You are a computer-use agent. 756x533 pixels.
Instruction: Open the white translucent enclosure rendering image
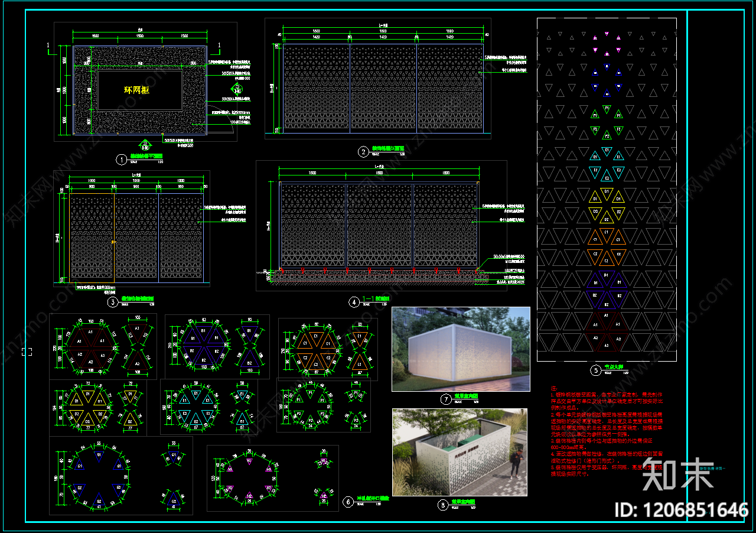click(461, 349)
